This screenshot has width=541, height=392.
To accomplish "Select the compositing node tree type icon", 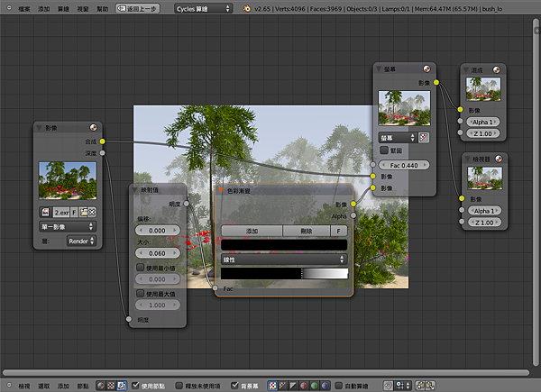I will coord(122,386).
